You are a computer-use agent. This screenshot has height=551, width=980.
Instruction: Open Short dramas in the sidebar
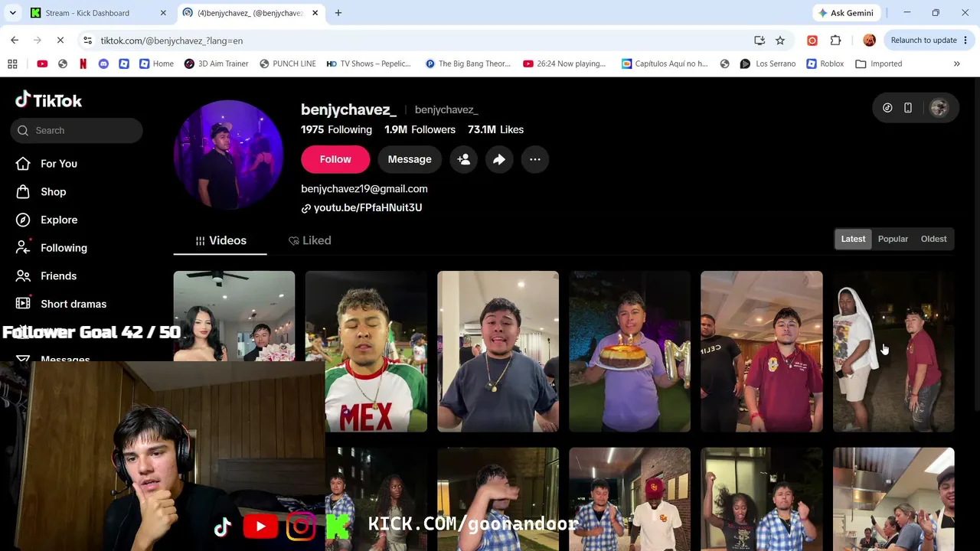coord(62,304)
